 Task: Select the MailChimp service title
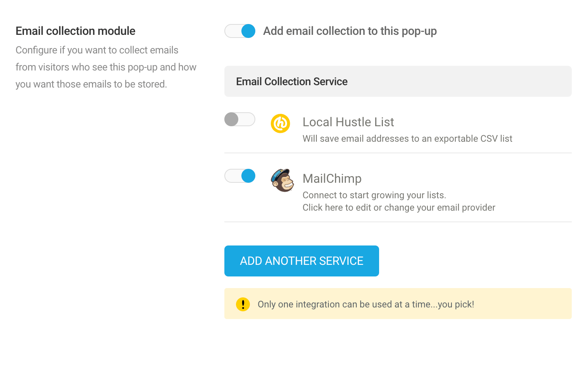click(332, 178)
